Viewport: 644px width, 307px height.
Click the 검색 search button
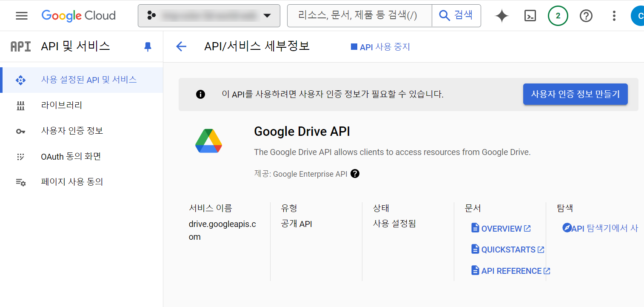(456, 16)
